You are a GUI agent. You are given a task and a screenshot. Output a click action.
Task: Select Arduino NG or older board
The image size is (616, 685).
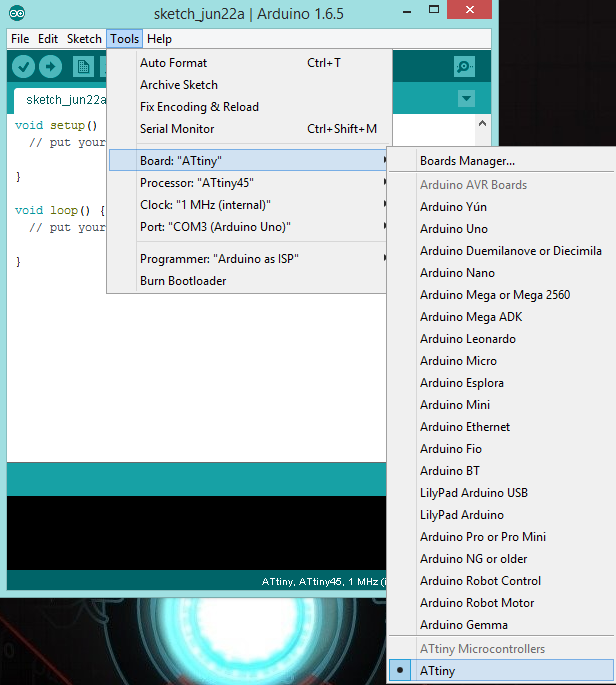(501, 558)
